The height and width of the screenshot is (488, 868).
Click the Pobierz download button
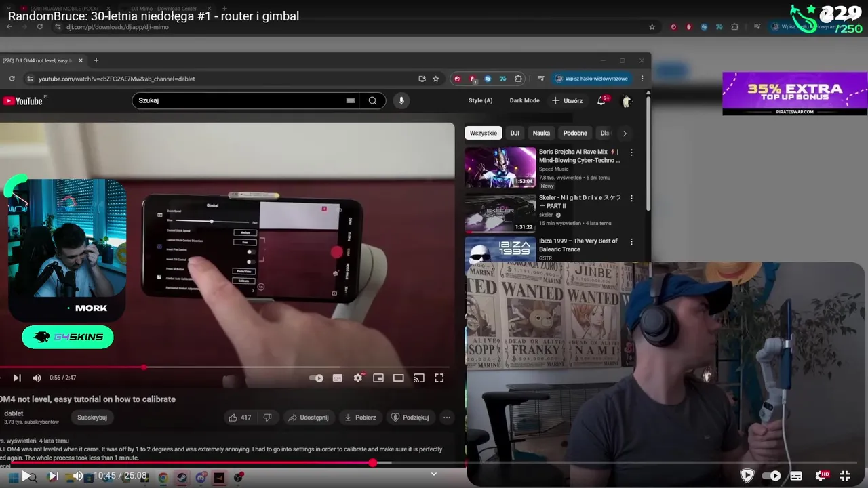pos(360,417)
